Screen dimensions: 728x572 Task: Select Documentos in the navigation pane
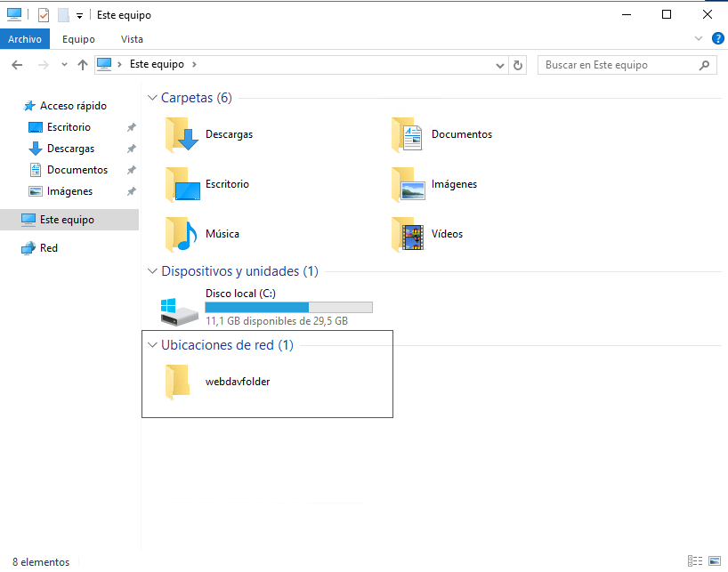click(x=77, y=170)
